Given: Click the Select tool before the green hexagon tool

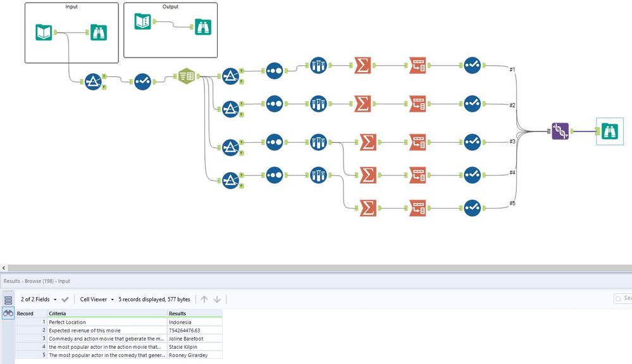Looking at the screenshot, I should [x=142, y=82].
